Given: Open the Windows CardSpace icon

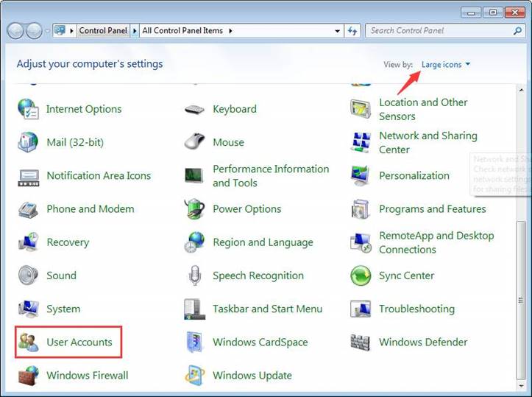Looking at the screenshot, I should pos(195,342).
